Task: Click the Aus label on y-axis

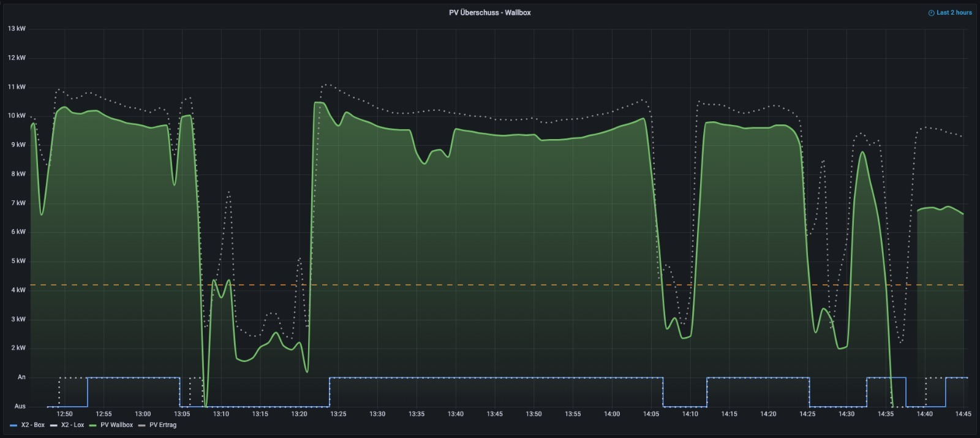Action: (x=20, y=406)
